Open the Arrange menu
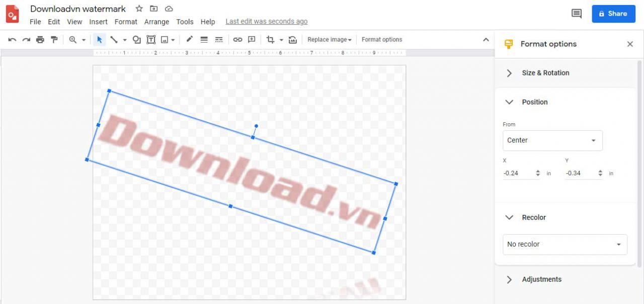 [x=156, y=22]
